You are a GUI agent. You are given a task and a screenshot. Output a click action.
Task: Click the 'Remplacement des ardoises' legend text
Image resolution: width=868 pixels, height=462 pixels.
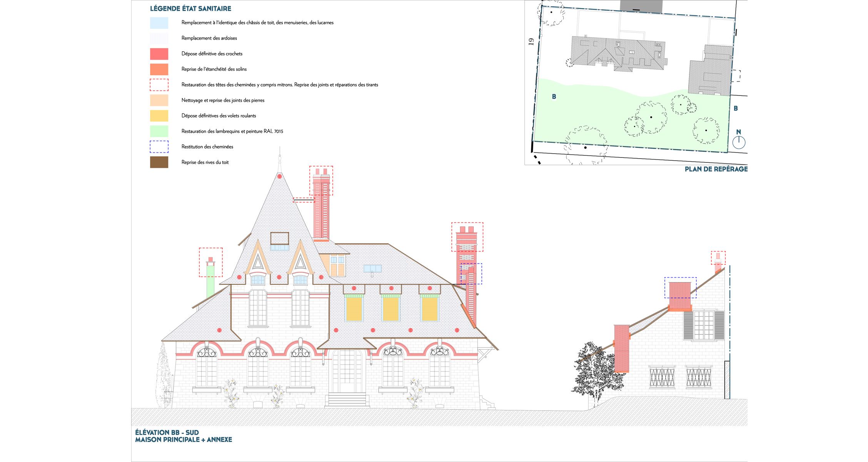click(209, 38)
